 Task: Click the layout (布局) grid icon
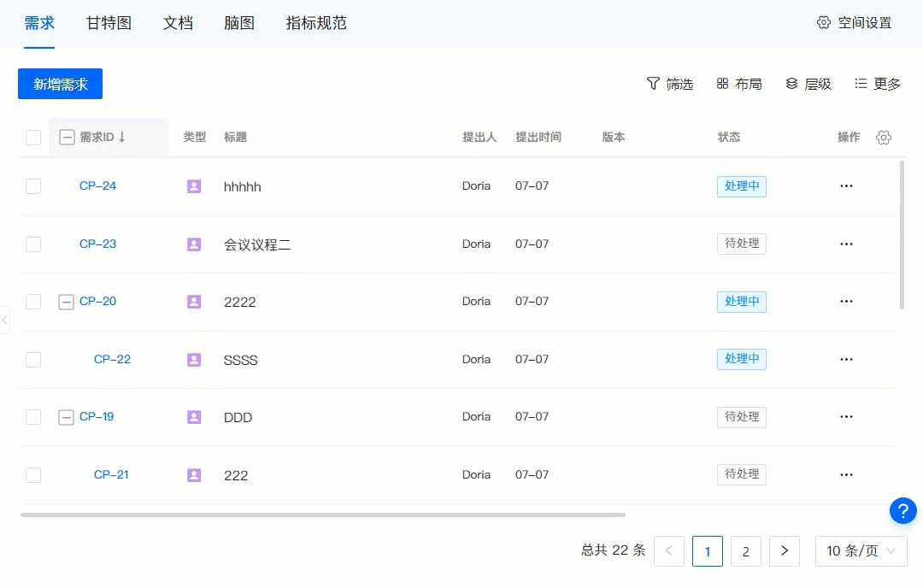click(x=722, y=84)
